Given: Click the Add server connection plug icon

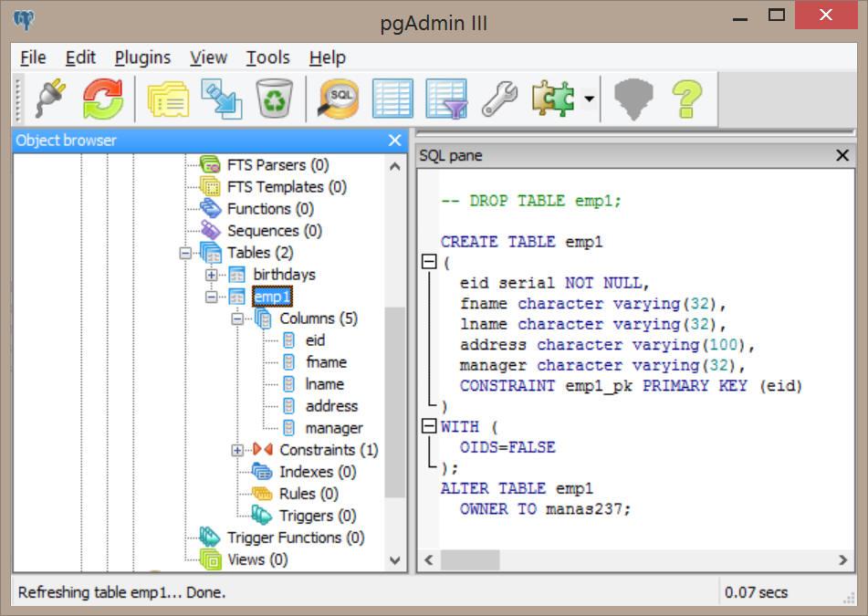Looking at the screenshot, I should [51, 99].
